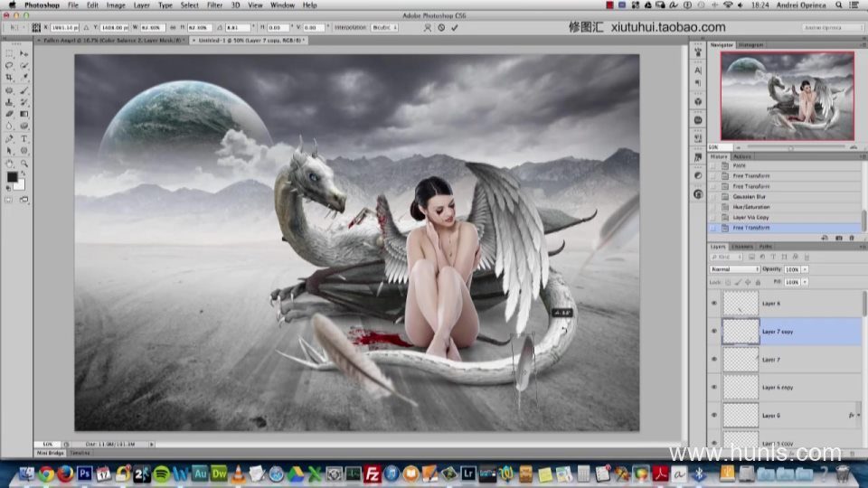The width and height of the screenshot is (868, 488).
Task: Select the Move tool
Action: (x=24, y=53)
